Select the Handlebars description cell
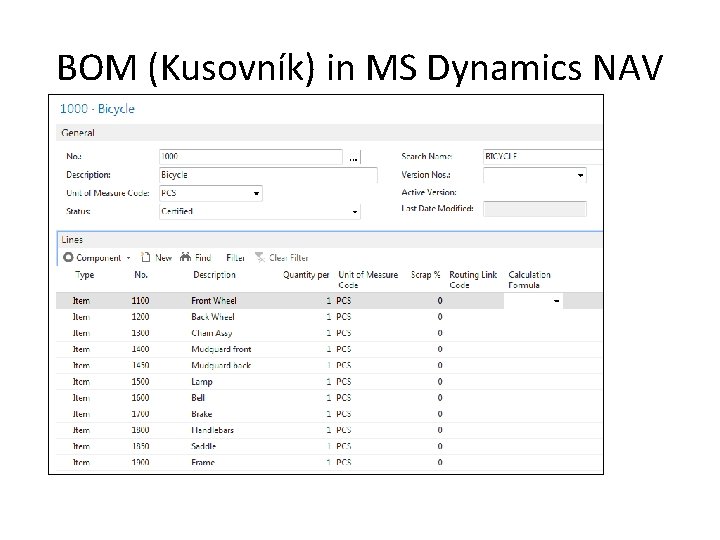 [212, 430]
